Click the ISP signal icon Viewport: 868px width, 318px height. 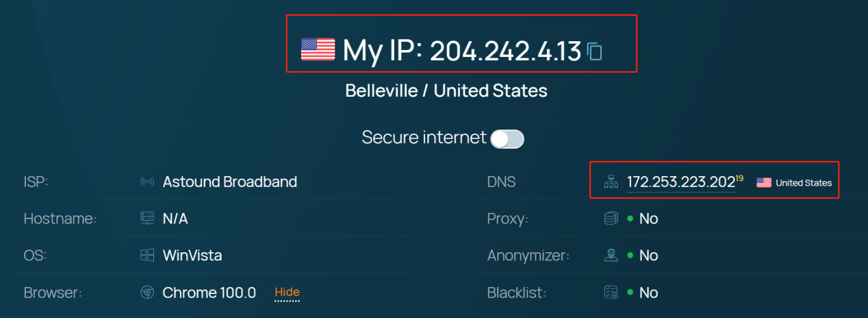(x=146, y=182)
